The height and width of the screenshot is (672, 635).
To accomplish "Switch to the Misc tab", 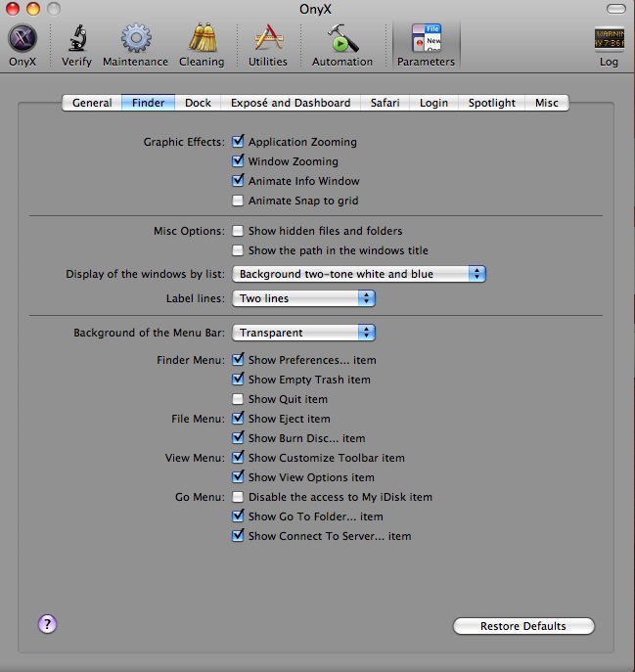I will click(547, 103).
